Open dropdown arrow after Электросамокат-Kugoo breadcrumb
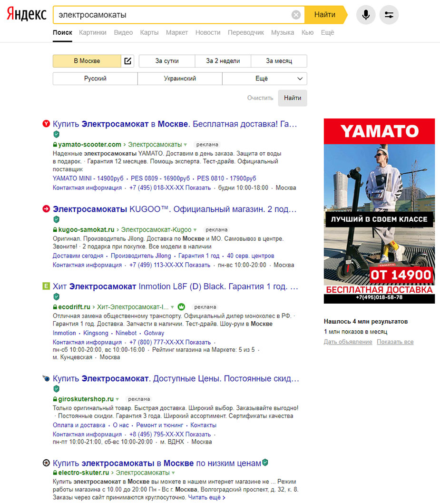 pyautogui.click(x=195, y=230)
